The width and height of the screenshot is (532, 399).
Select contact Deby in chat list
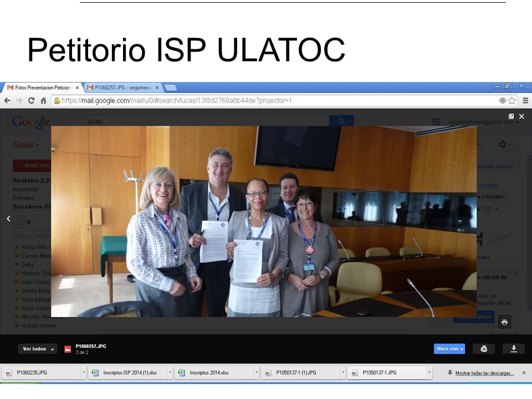[x=28, y=265]
